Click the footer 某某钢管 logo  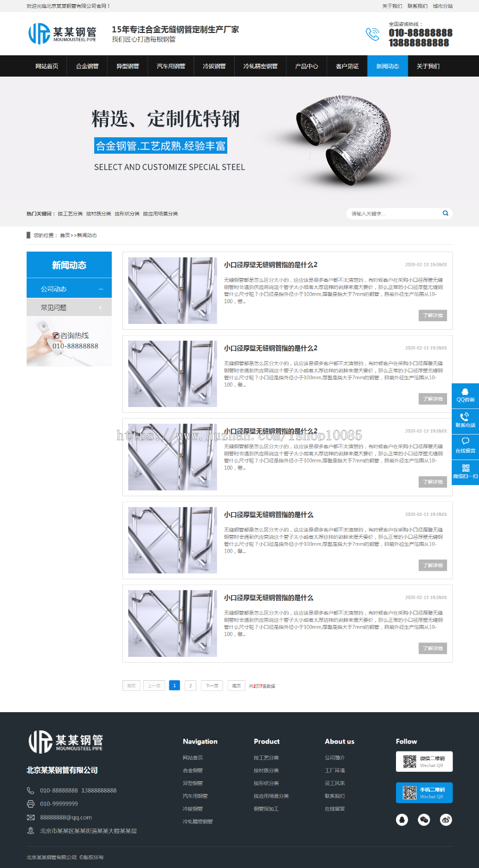click(x=65, y=741)
